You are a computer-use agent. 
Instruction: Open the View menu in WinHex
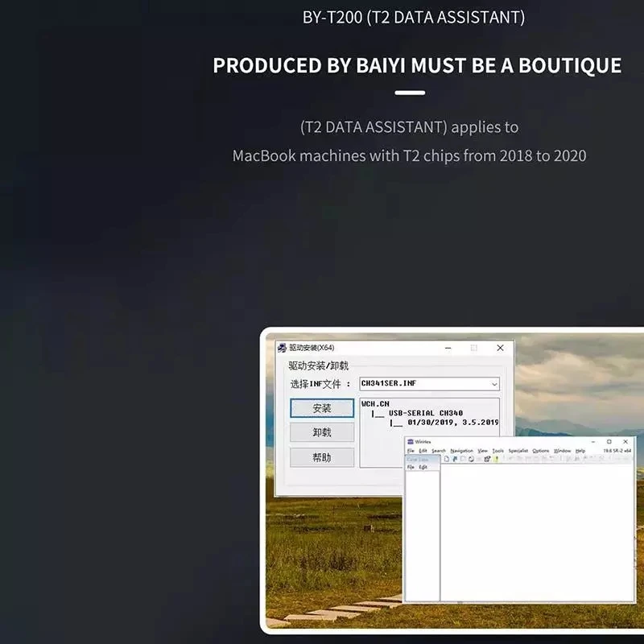tap(482, 451)
